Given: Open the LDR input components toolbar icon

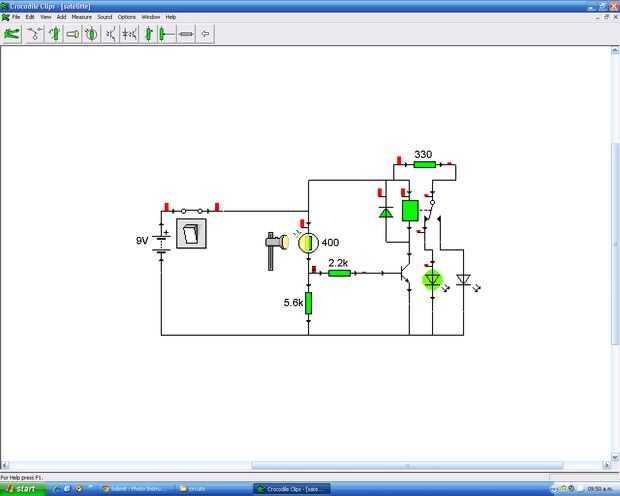Looking at the screenshot, I should [x=92, y=34].
